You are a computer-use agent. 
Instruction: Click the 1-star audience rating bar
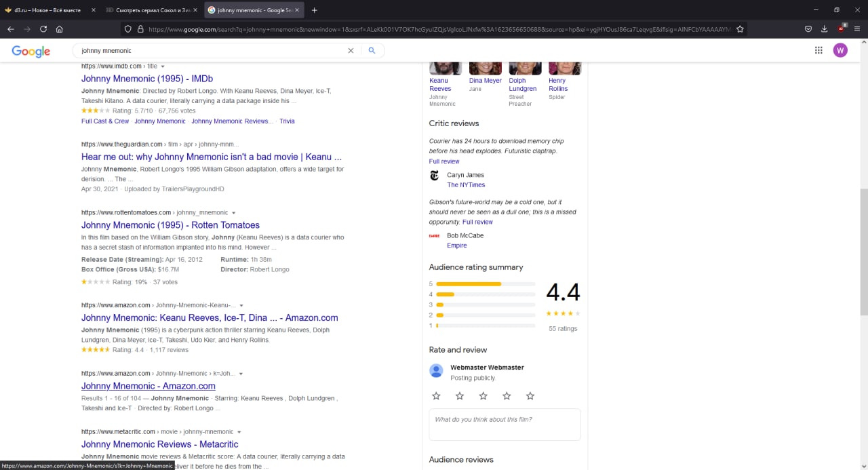(486, 326)
